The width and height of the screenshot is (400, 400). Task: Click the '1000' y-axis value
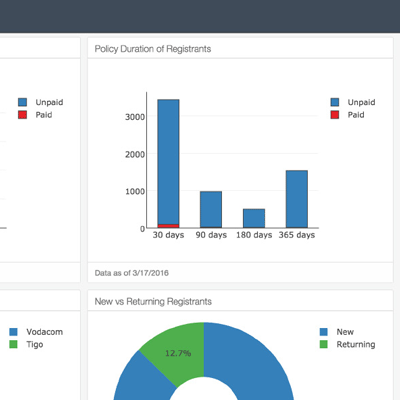pyautogui.click(x=135, y=192)
